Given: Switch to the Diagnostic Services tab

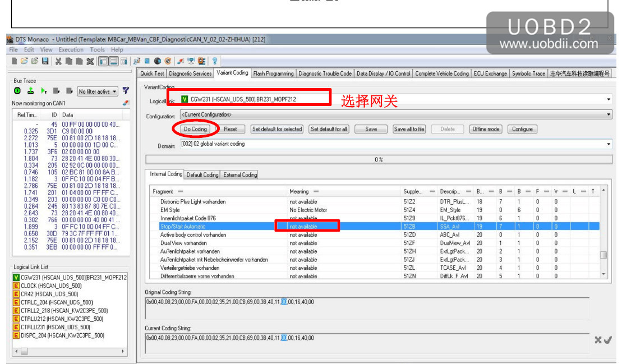Looking at the screenshot, I should [190, 73].
